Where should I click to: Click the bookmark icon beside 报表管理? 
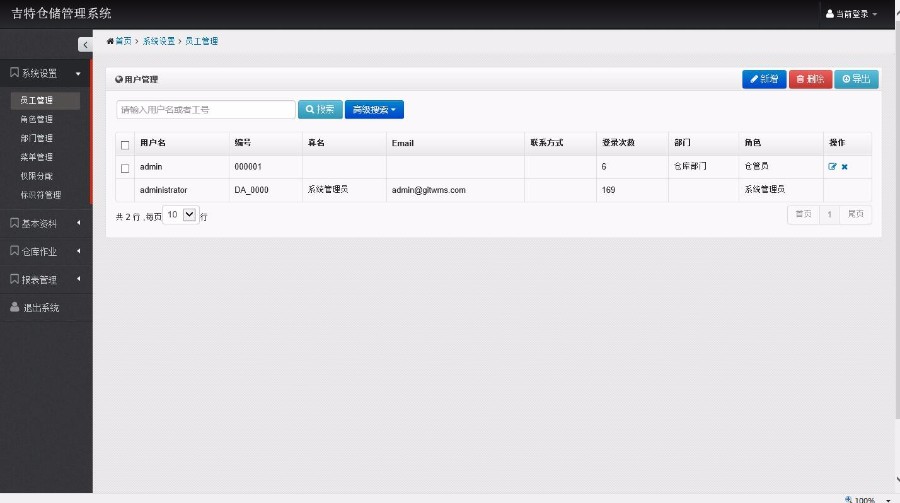click(x=14, y=279)
